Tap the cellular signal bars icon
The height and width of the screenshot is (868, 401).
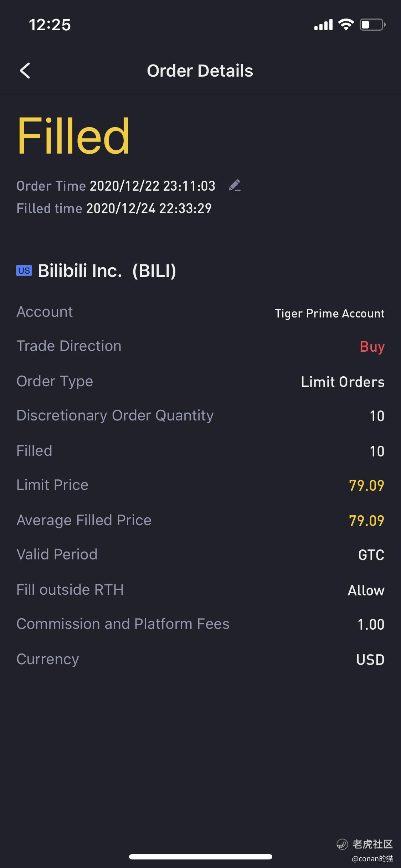click(x=323, y=25)
